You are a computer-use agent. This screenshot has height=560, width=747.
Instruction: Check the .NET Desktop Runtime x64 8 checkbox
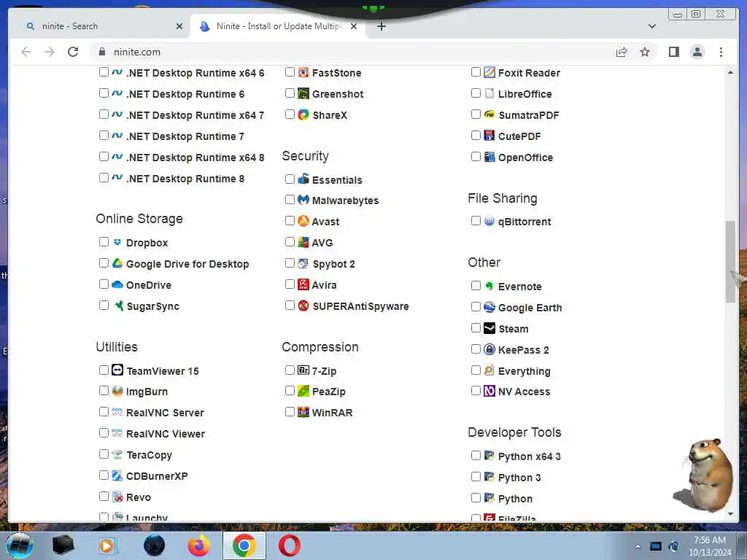[104, 156]
